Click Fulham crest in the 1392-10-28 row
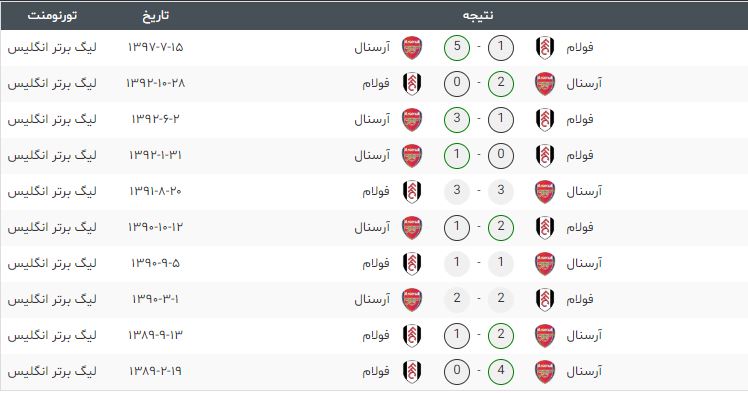This screenshot has height=393, width=748. click(x=412, y=84)
